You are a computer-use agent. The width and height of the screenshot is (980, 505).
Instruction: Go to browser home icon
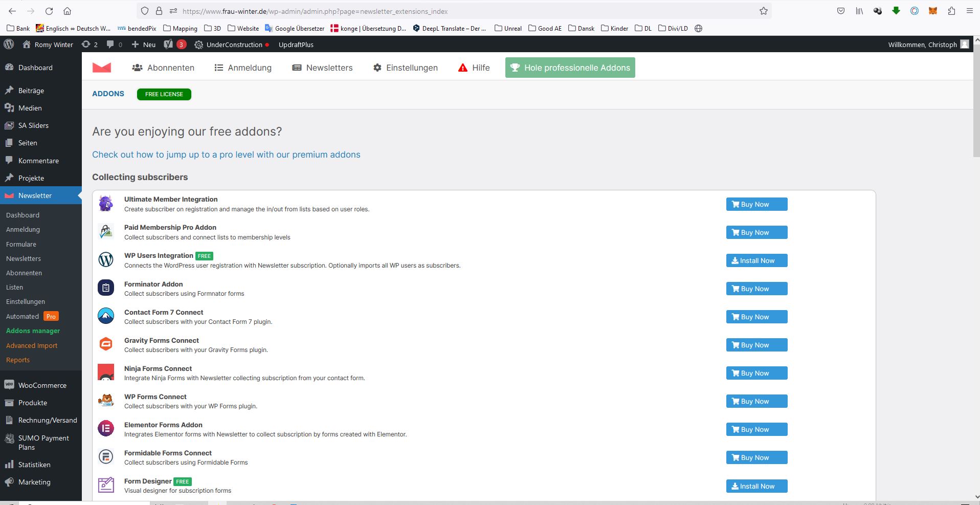click(x=67, y=11)
